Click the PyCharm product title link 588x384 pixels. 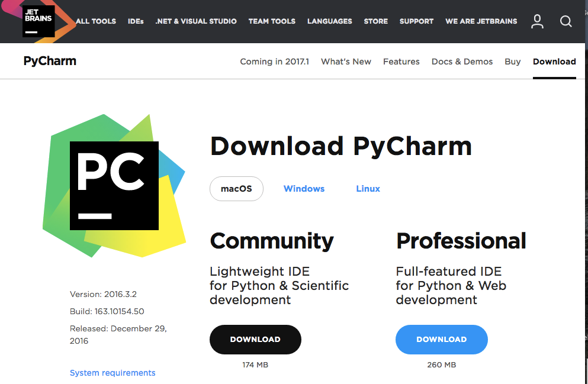[50, 61]
